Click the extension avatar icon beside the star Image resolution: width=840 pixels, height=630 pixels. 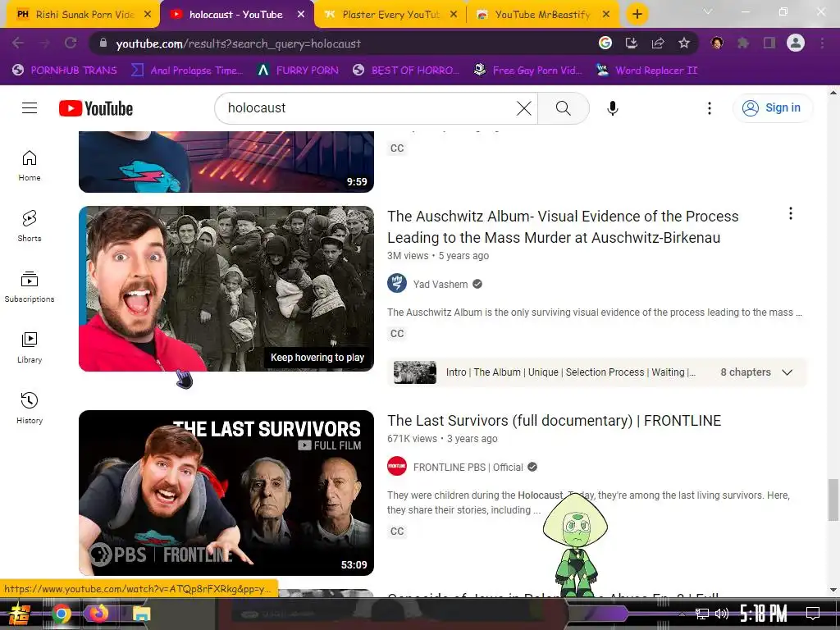pos(717,43)
